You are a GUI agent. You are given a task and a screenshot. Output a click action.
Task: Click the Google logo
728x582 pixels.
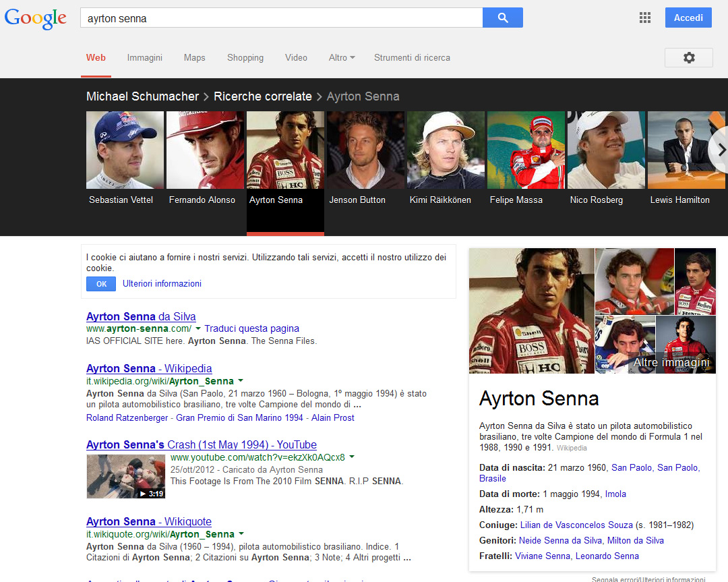point(35,19)
